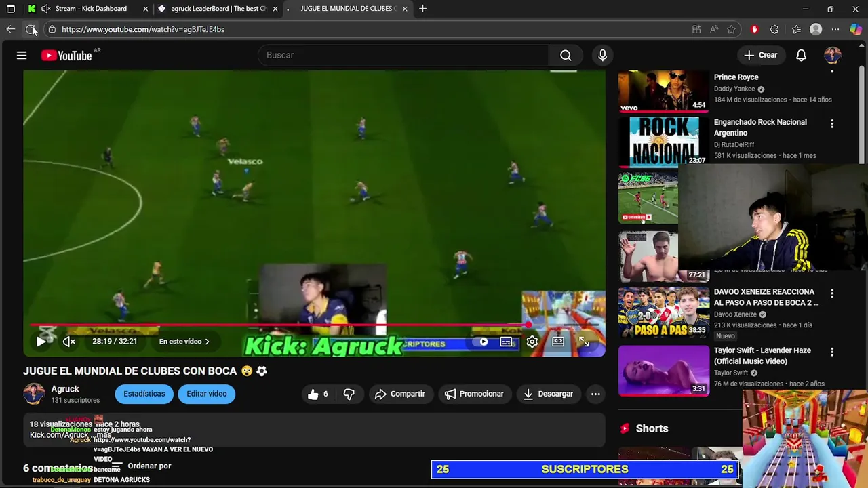Play the video
This screenshot has width=868, height=488.
pyautogui.click(x=41, y=342)
